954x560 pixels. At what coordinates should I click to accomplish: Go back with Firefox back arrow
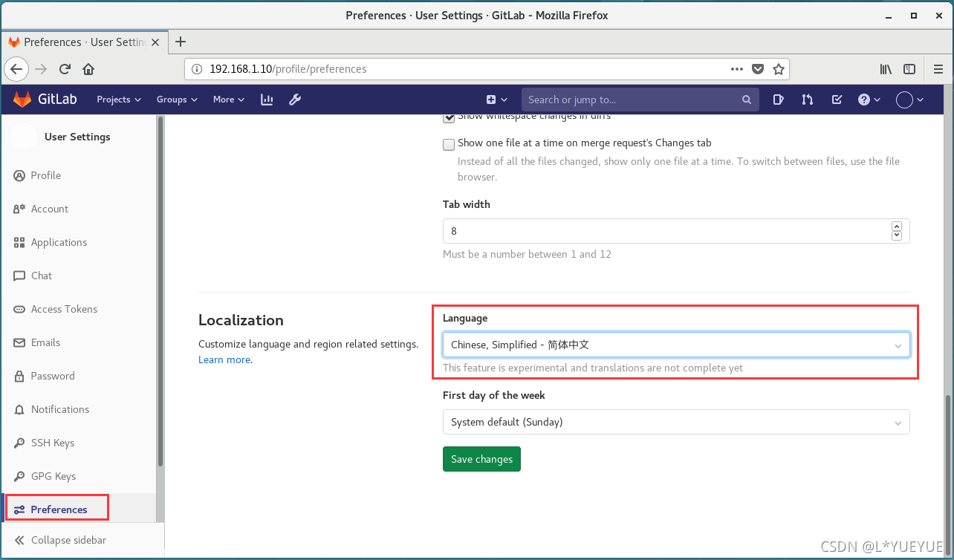[16, 69]
